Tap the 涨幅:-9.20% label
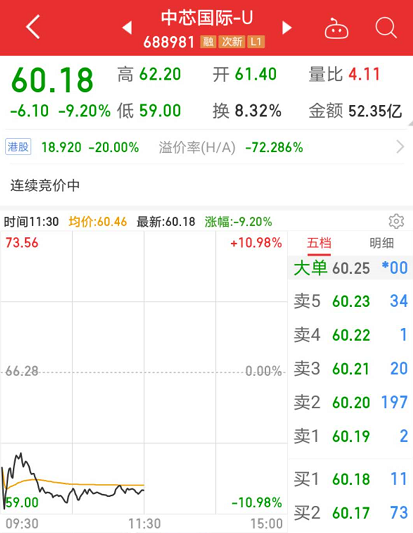This screenshot has height=533, width=413. [x=238, y=222]
